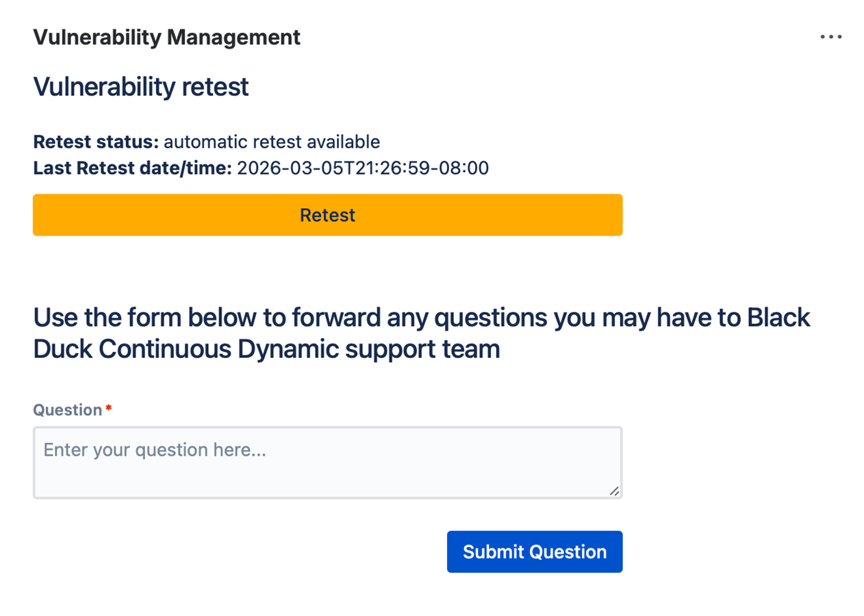Activate the orange Retest control
This screenshot has height=616, width=864.
pyautogui.click(x=327, y=215)
